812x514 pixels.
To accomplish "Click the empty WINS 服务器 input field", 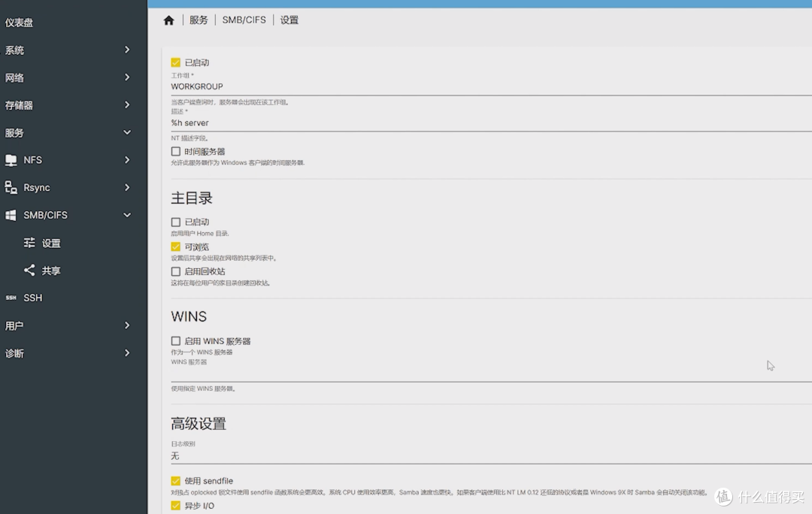I will (491, 374).
